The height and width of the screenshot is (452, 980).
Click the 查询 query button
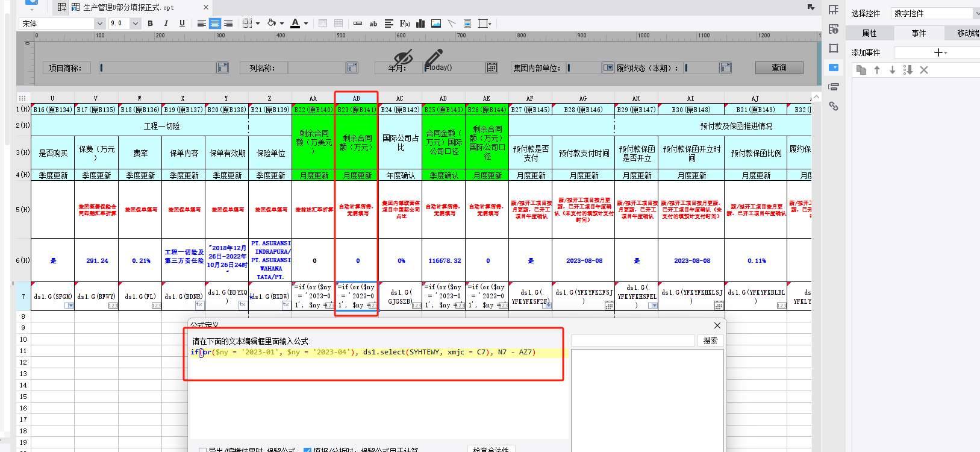779,67
